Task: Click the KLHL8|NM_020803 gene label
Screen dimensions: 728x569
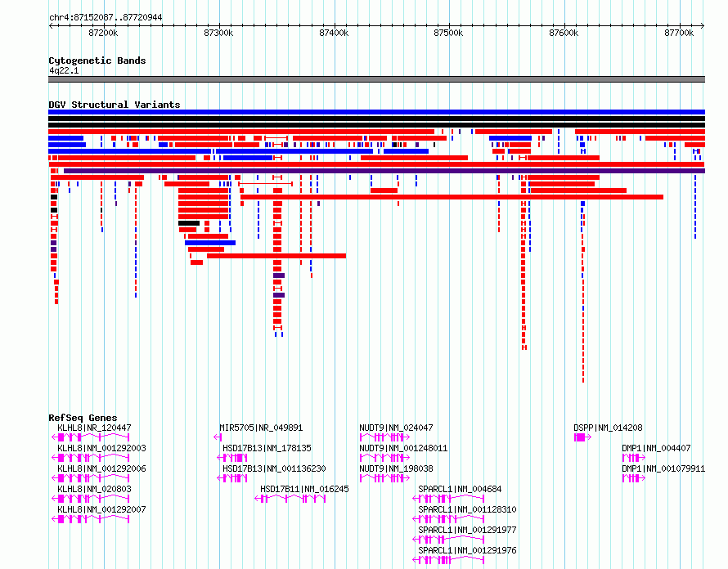Action: click(94, 489)
